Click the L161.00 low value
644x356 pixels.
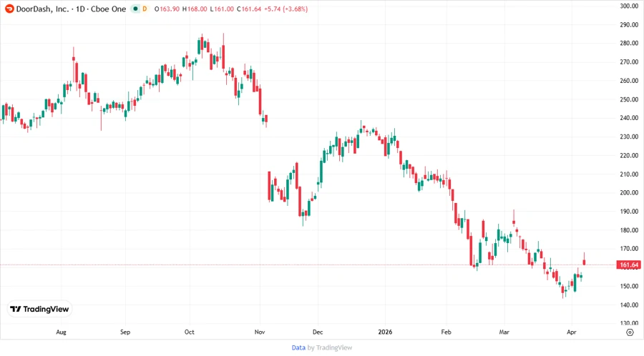222,9
